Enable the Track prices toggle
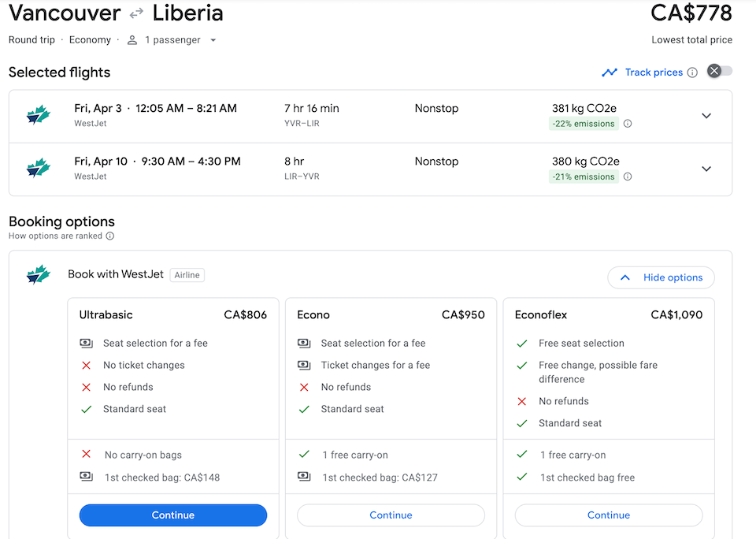 point(720,72)
